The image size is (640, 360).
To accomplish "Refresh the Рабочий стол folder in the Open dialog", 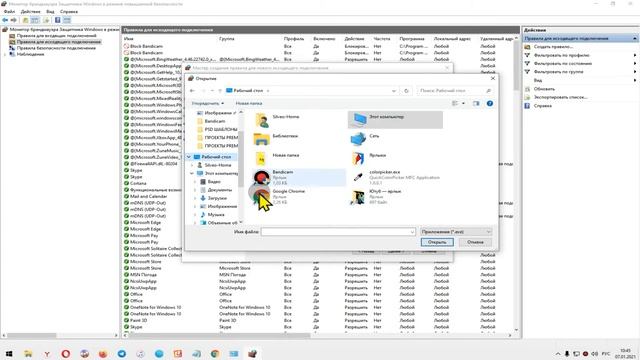I will click(x=406, y=91).
